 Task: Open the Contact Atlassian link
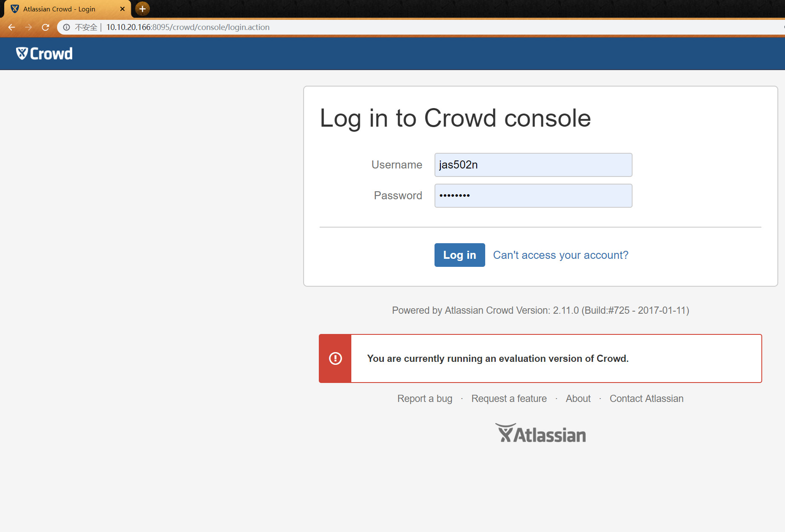coord(646,399)
